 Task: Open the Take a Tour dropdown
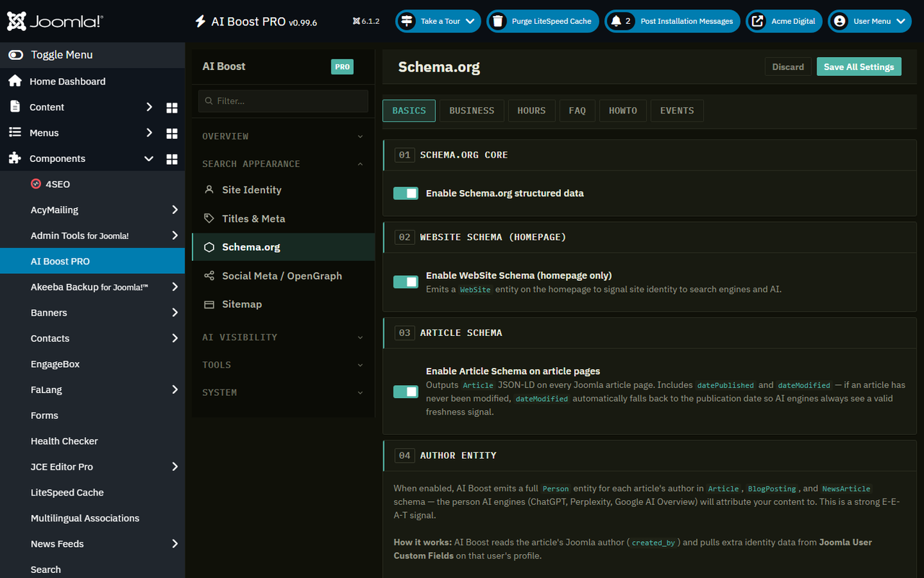click(x=438, y=21)
